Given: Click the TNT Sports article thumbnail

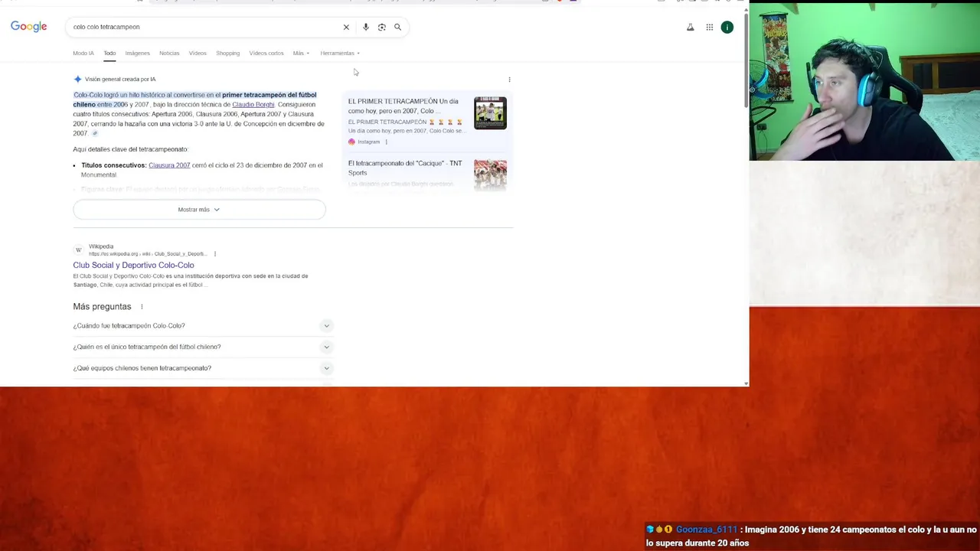Looking at the screenshot, I should 490,174.
